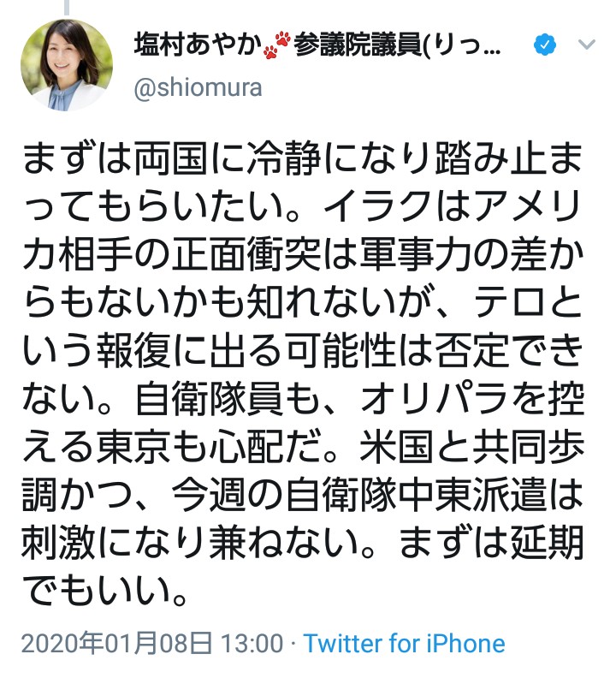
Task: Open the profile photo of 塩村あやか
Action: (67, 65)
